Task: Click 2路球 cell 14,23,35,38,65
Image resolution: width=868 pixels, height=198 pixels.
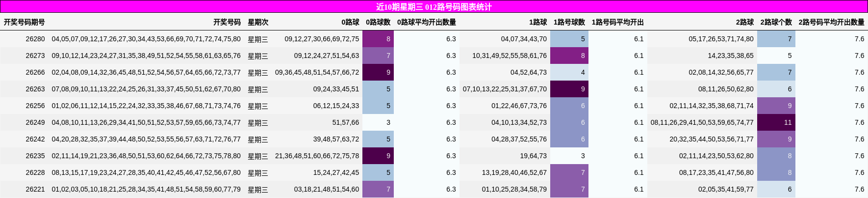Action: click(731, 56)
